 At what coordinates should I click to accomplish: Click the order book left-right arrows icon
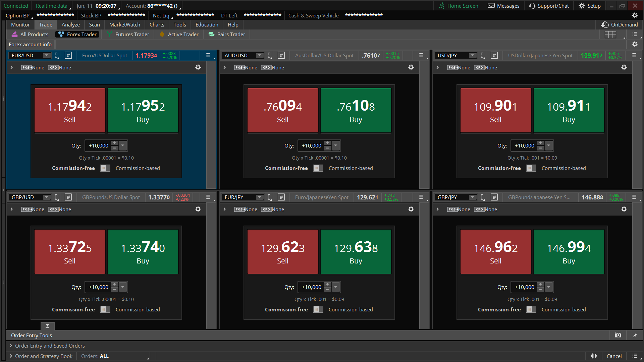coord(594,356)
